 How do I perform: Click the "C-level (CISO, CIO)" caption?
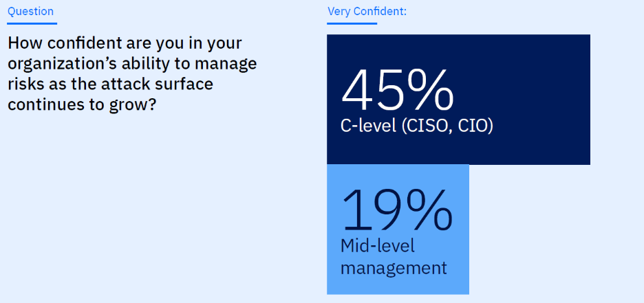[417, 127]
